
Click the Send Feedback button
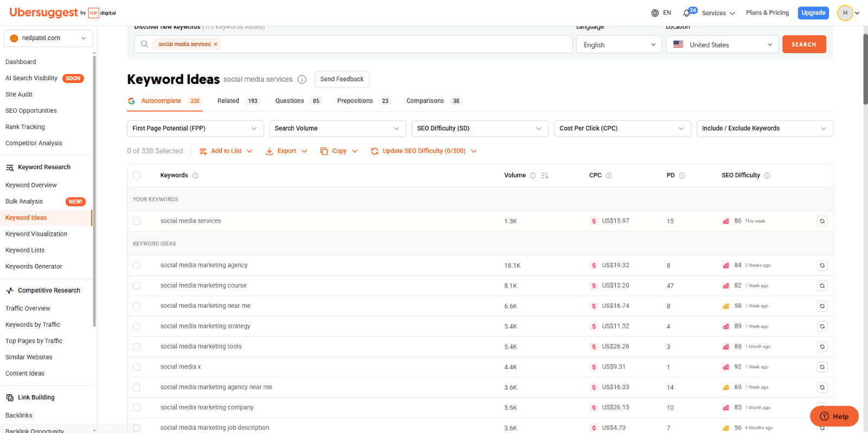tap(342, 79)
